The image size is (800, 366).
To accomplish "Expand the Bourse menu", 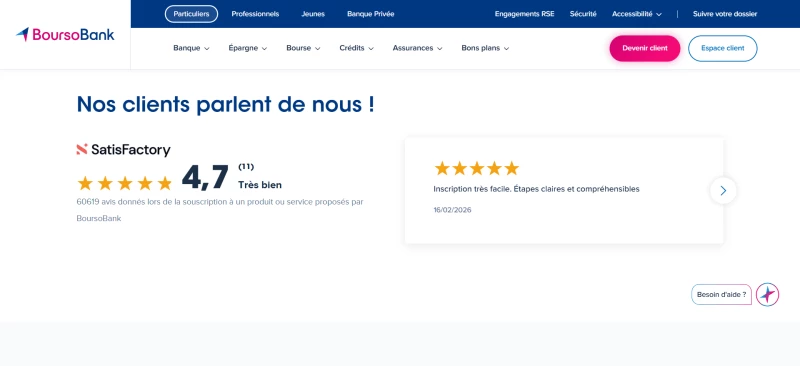I will point(303,48).
